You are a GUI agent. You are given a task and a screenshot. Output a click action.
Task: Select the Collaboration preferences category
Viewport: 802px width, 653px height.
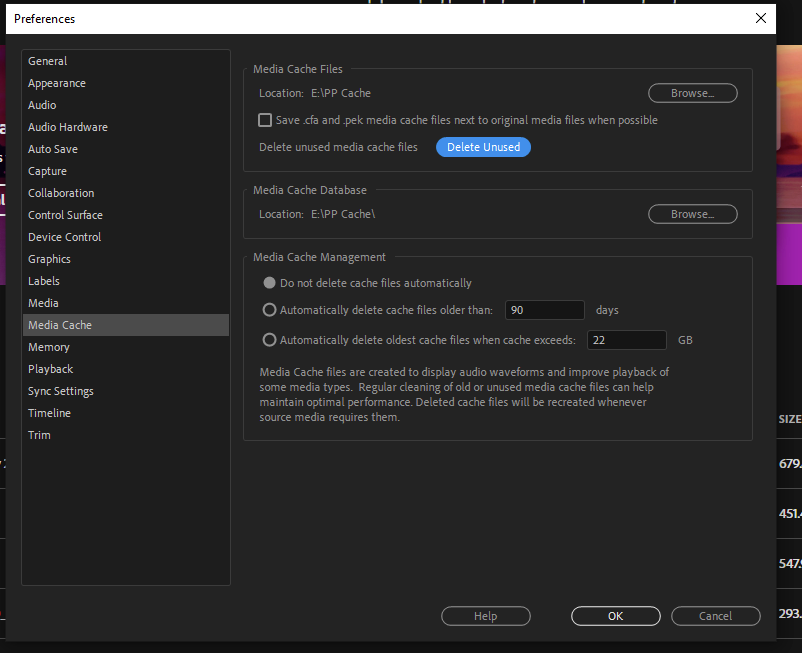tap(61, 193)
